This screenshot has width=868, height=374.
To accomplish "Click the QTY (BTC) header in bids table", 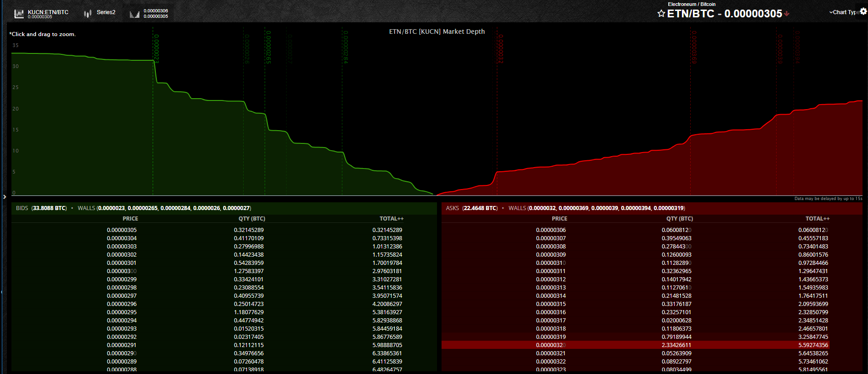I will (251, 219).
